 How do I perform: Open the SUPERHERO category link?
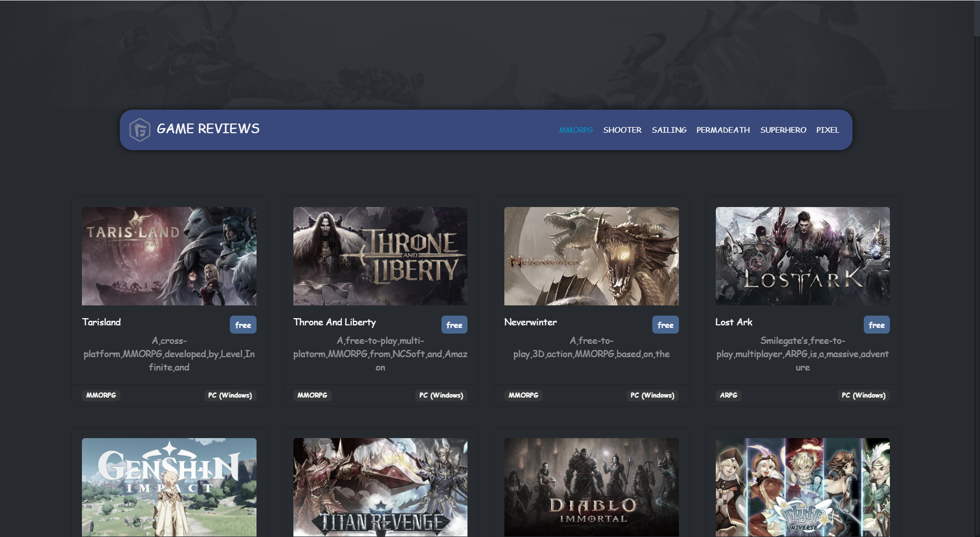783,130
